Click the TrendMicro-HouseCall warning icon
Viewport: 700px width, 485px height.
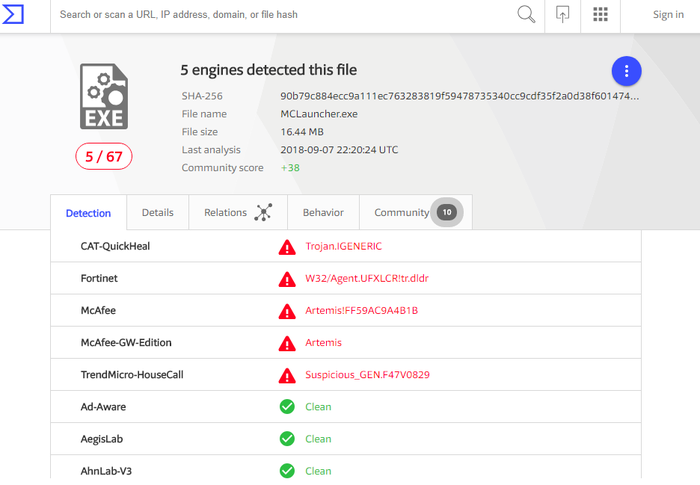[287, 376]
